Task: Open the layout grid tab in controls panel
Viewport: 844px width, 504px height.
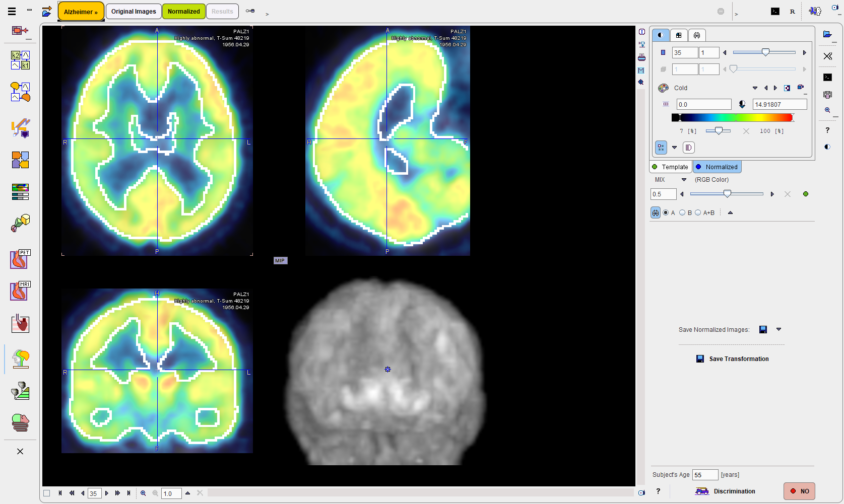Action: 679,35
